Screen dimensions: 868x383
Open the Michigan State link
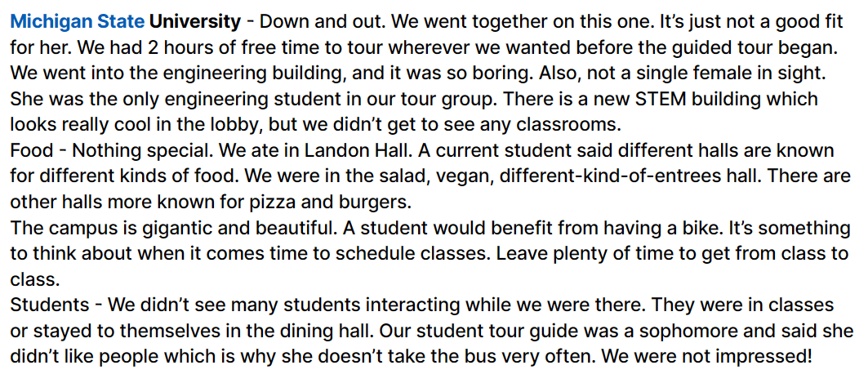pos(78,22)
